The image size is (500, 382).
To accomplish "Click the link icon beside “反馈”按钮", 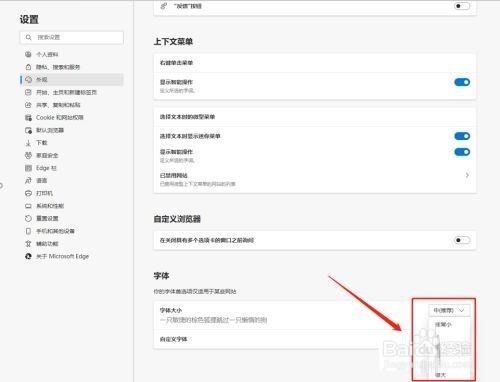I will [x=164, y=6].
